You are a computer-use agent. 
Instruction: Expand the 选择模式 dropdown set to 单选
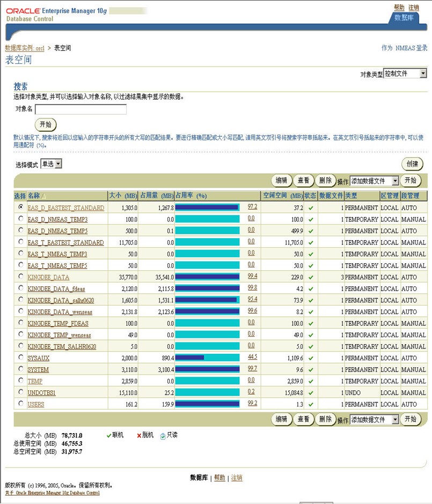pos(52,164)
